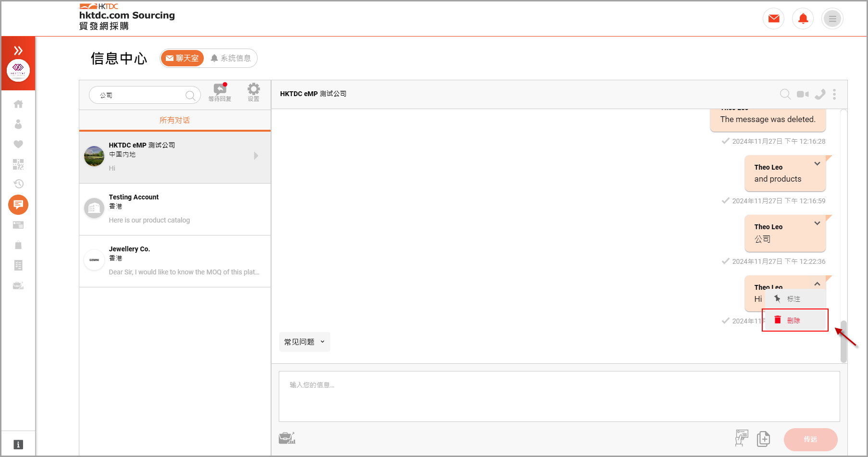Expand options on '公司' message

tap(817, 223)
